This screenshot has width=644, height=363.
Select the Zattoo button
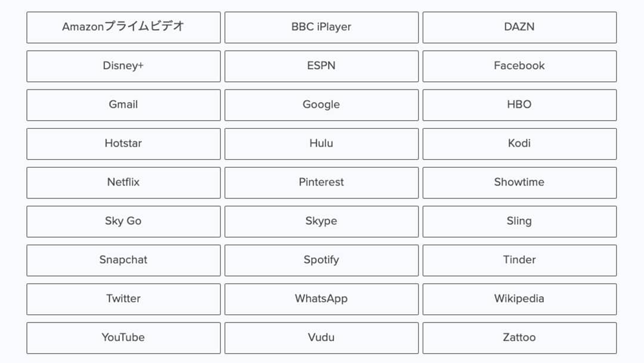pyautogui.click(x=519, y=338)
